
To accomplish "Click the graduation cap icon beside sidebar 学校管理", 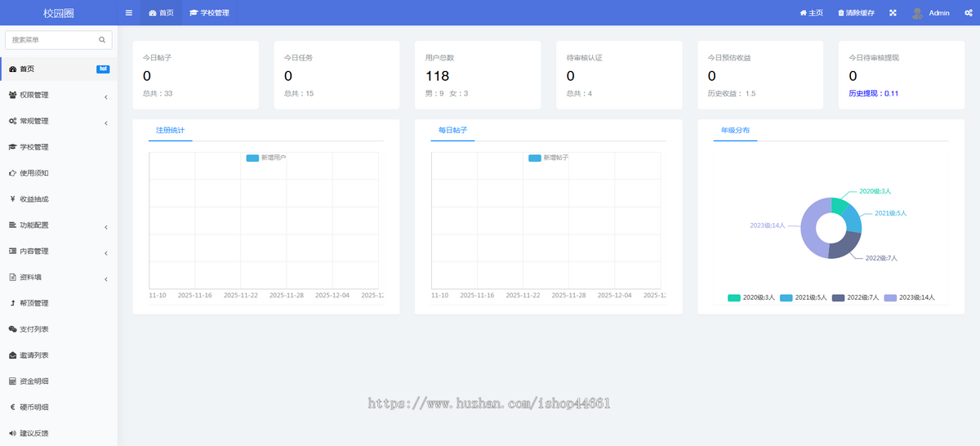I will point(12,147).
